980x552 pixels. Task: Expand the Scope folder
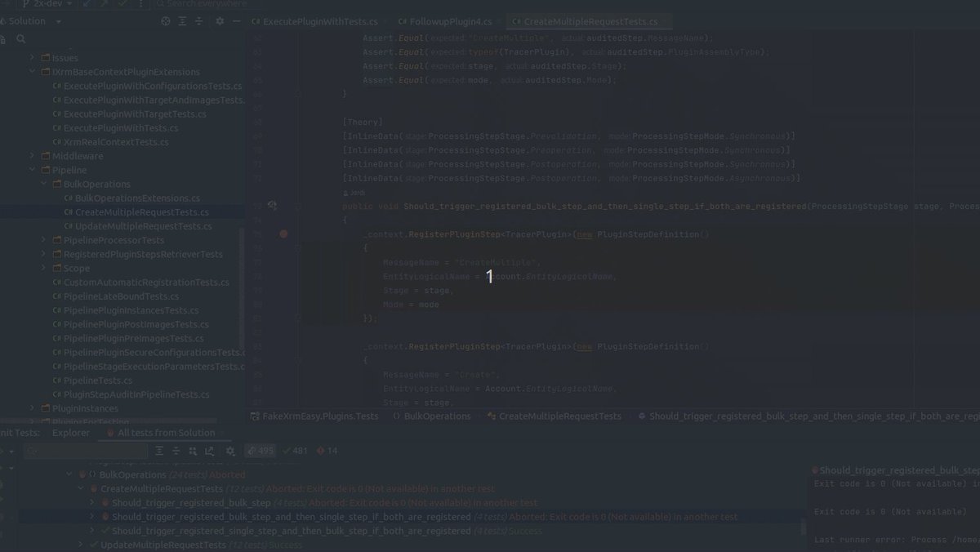click(x=44, y=268)
